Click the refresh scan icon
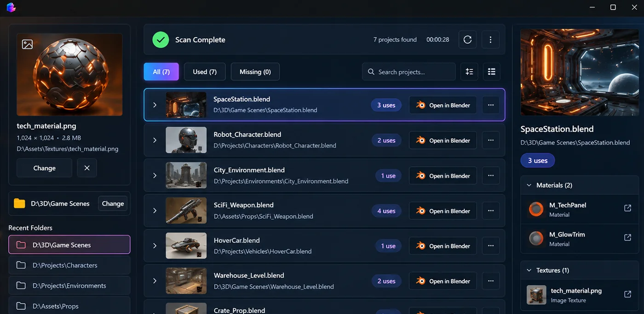 467,40
